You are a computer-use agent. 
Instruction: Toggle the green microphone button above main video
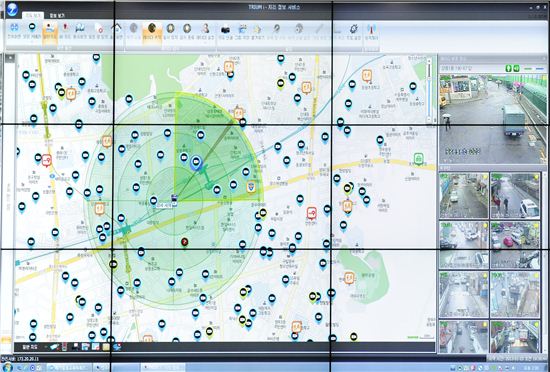coord(508,68)
